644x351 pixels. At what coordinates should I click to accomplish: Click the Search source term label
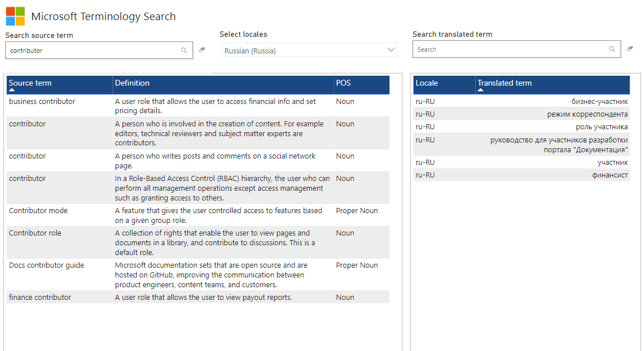click(x=40, y=35)
